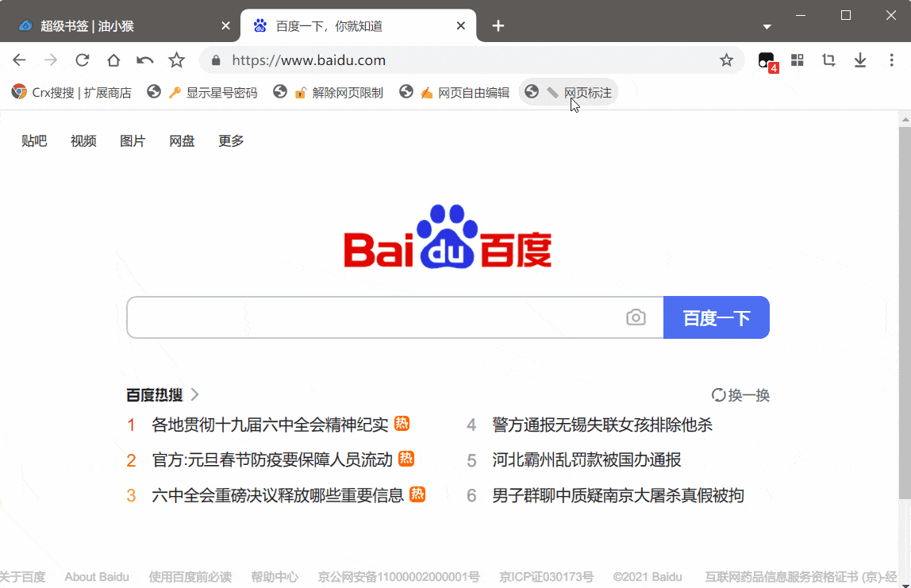The height and width of the screenshot is (588, 911).
Task: Click the camera image search icon
Action: tap(636, 317)
